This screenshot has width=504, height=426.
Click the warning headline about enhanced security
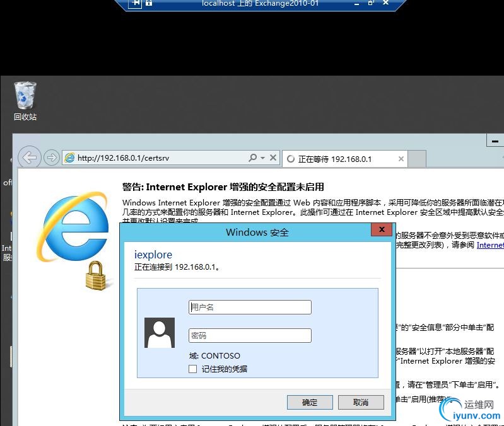tap(223, 187)
